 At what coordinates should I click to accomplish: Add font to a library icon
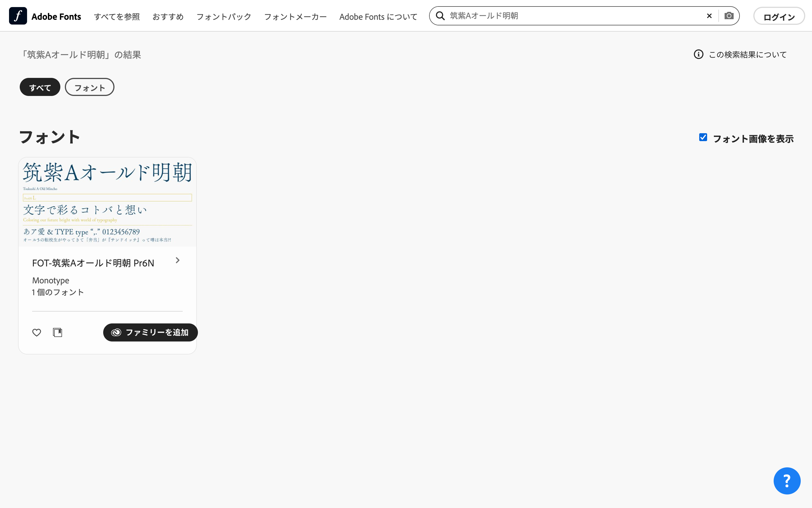[x=58, y=332]
